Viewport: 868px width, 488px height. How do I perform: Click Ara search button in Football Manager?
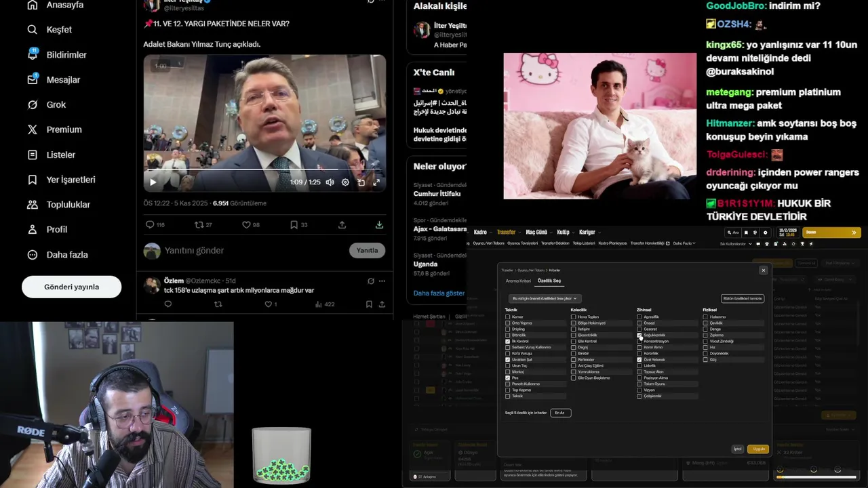coord(733,232)
